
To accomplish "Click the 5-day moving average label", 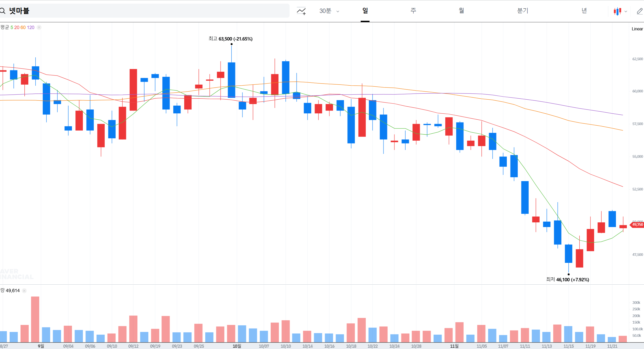I will pyautogui.click(x=12, y=28).
